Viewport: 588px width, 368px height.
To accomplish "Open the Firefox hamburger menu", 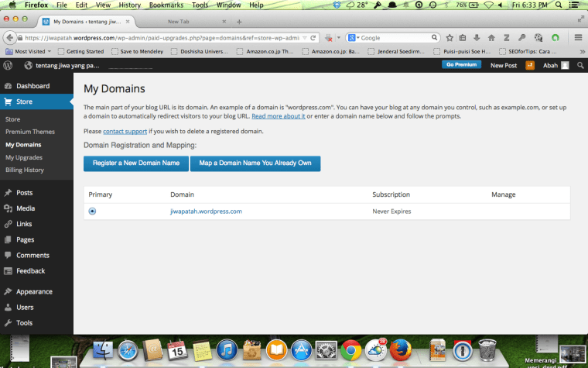I will coord(577,37).
